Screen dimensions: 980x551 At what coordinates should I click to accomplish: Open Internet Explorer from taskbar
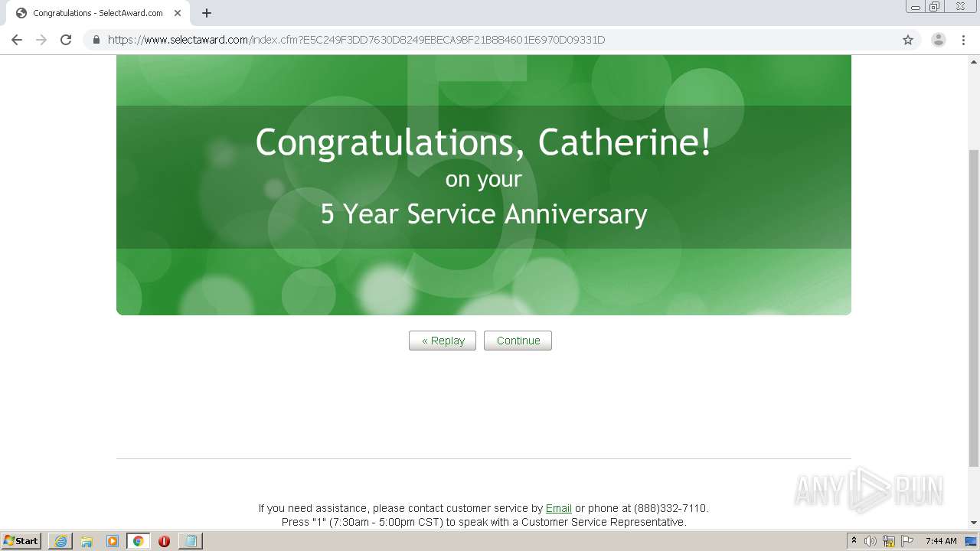point(60,541)
